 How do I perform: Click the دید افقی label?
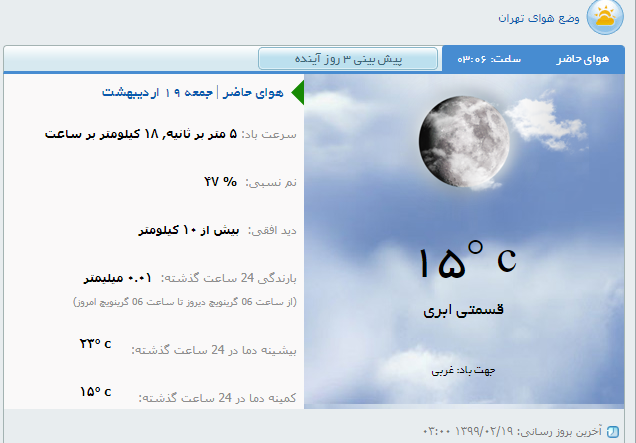[272, 230]
